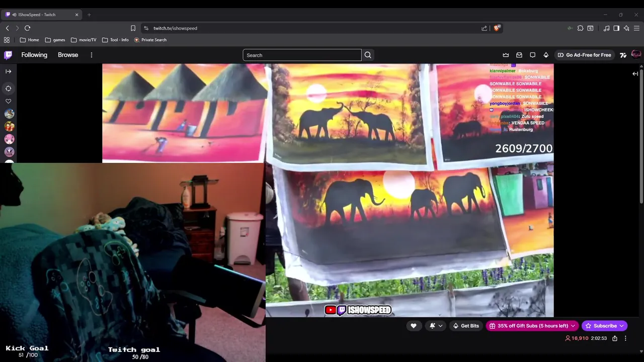Click the search magnifier button
The height and width of the screenshot is (362, 644).
[x=368, y=55]
